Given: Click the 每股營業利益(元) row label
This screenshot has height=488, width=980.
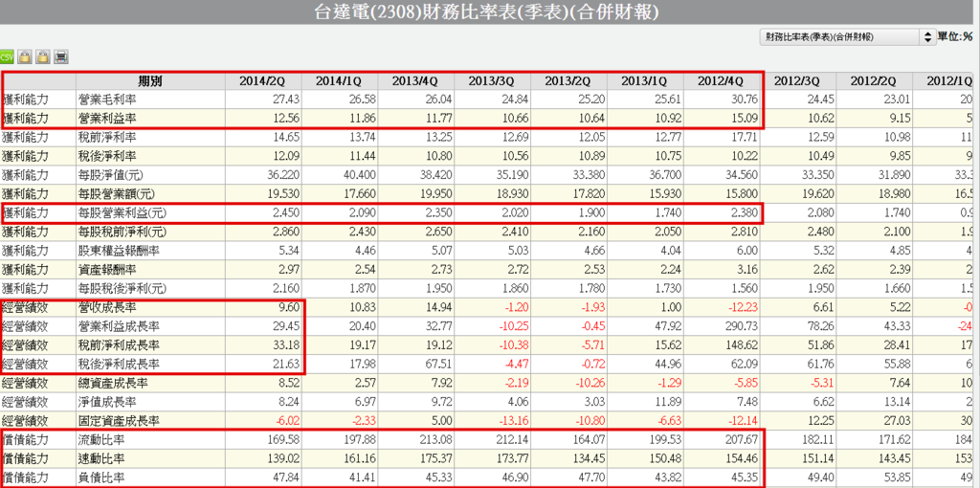Looking at the screenshot, I should [x=123, y=213].
